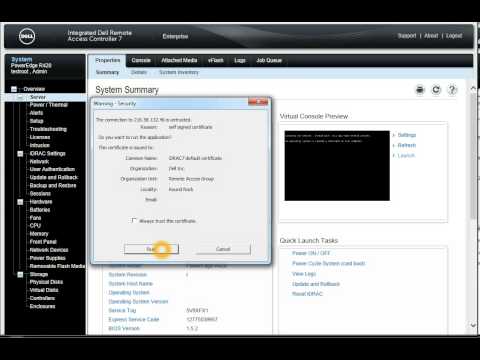This screenshot has width=480, height=360.
Task: Select Power / Thermal in tree
Action: [49, 105]
